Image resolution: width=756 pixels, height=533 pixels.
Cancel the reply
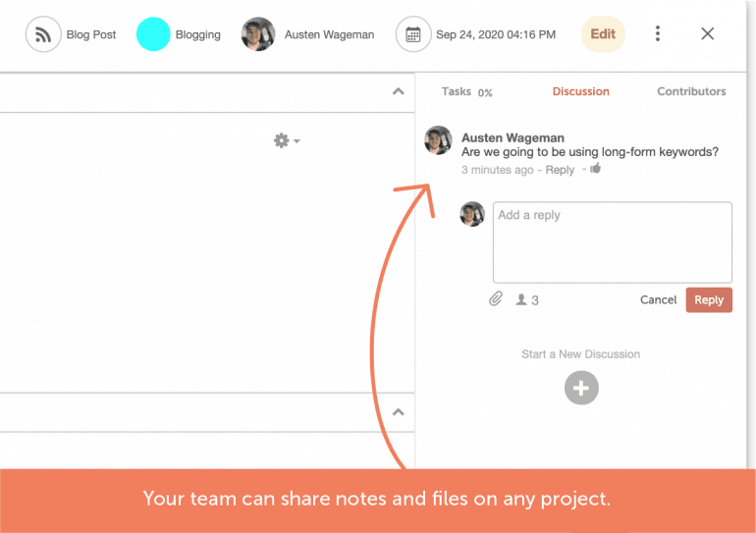658,299
